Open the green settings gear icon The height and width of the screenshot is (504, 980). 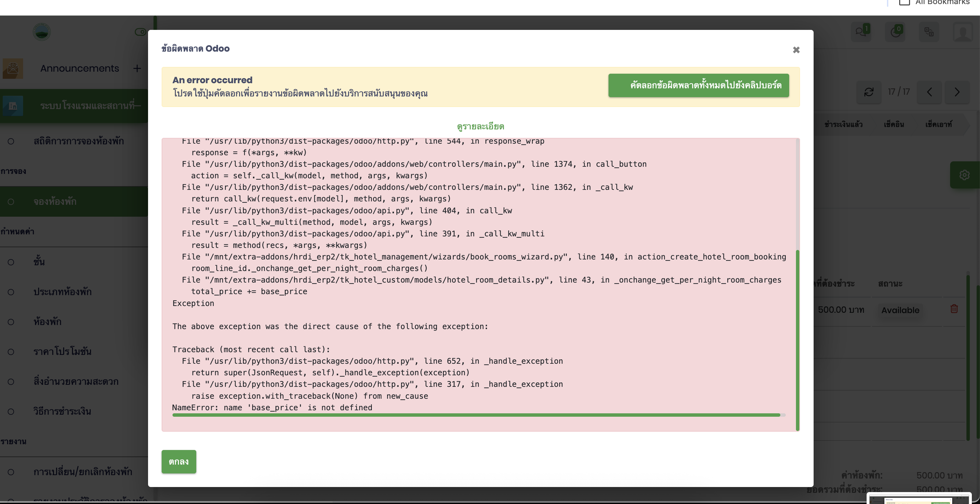pos(964,175)
